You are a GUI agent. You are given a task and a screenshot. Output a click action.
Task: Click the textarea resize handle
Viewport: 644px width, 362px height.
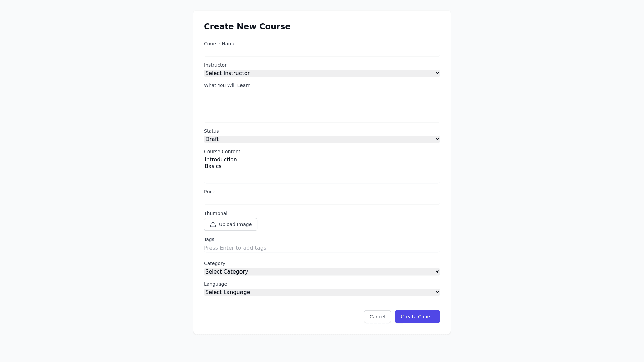pyautogui.click(x=438, y=120)
